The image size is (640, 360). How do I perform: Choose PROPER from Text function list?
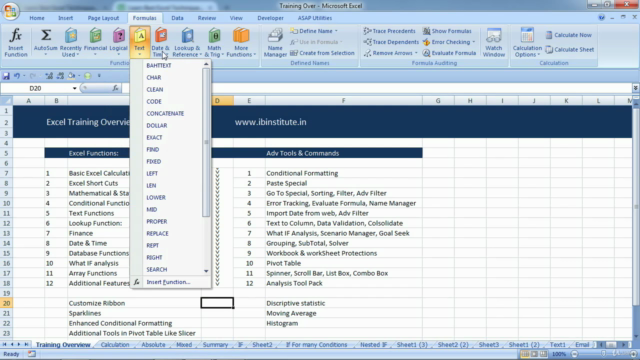[x=157, y=222]
